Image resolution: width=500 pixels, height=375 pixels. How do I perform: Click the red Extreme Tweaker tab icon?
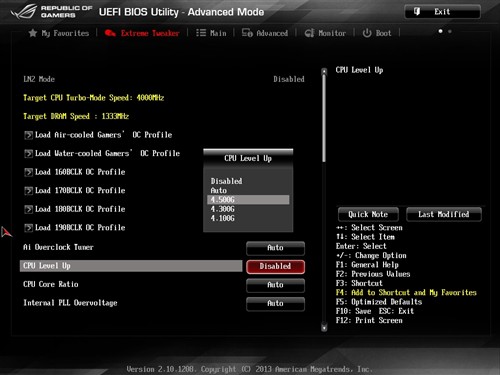(110, 33)
